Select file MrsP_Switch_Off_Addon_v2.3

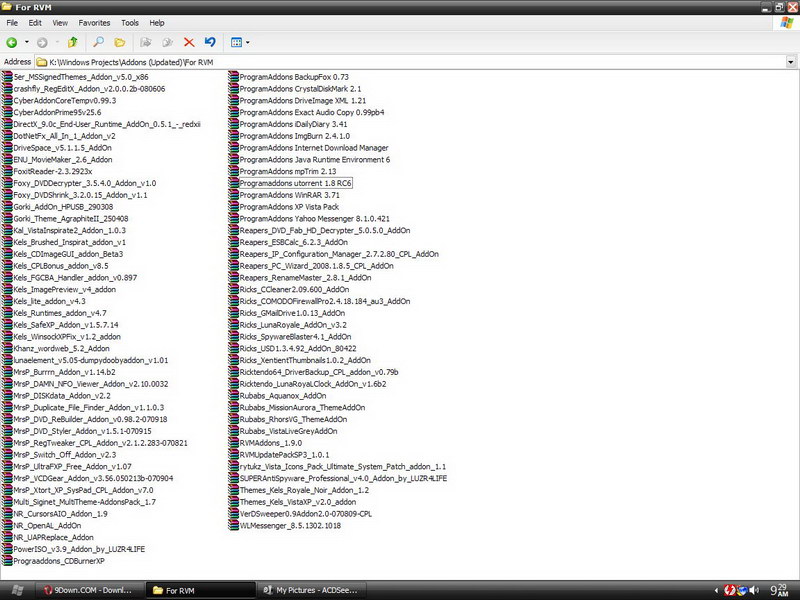(x=65, y=455)
